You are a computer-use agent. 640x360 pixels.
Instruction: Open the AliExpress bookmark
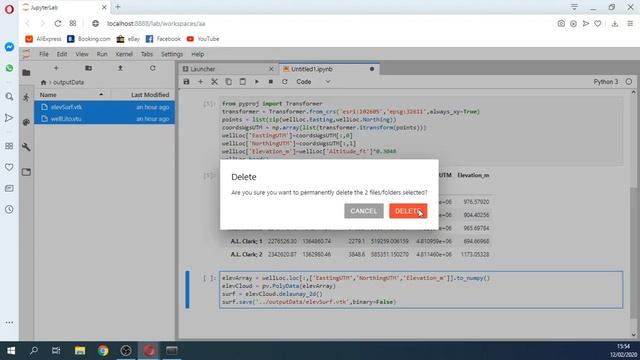click(x=43, y=39)
